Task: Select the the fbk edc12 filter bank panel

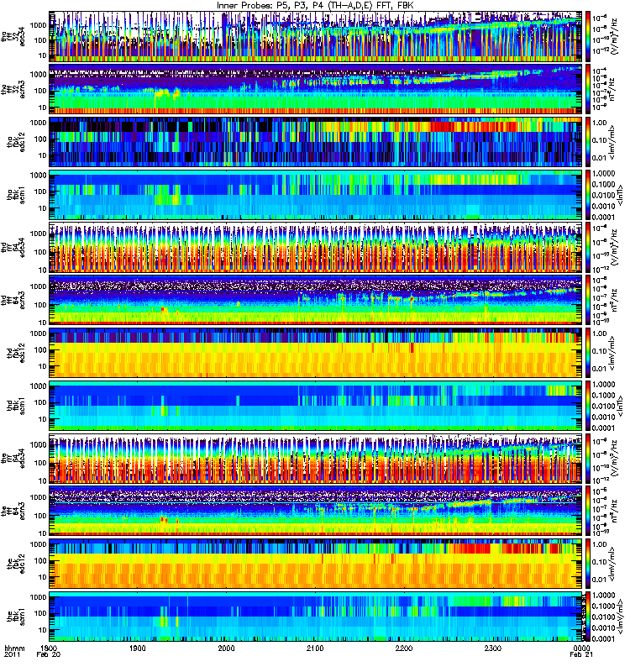Action: point(316,563)
